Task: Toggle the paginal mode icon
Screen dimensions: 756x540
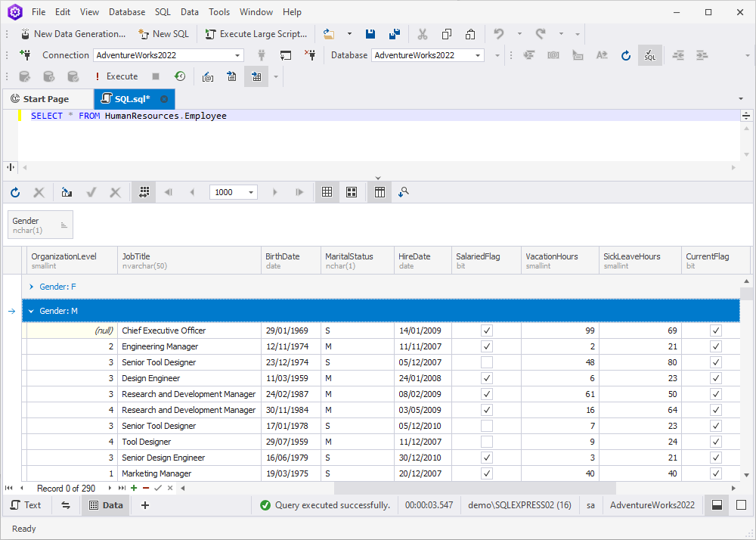Action: click(144, 192)
